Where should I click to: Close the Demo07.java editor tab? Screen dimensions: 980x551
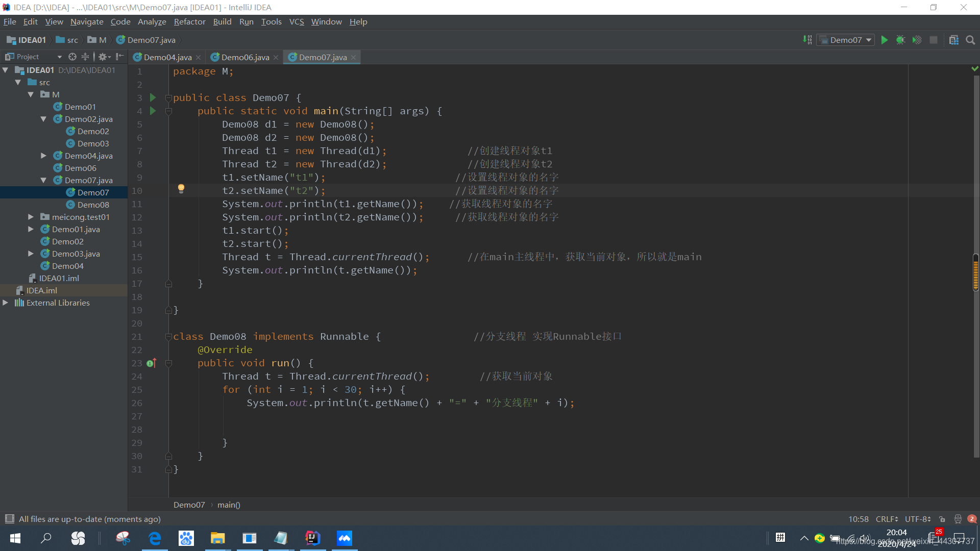pos(353,57)
